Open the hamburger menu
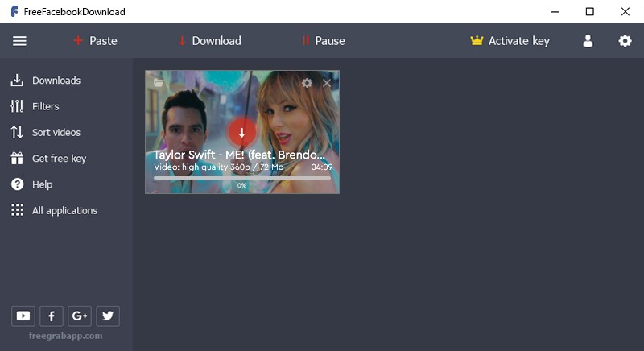The width and height of the screenshot is (644, 351). click(x=19, y=41)
